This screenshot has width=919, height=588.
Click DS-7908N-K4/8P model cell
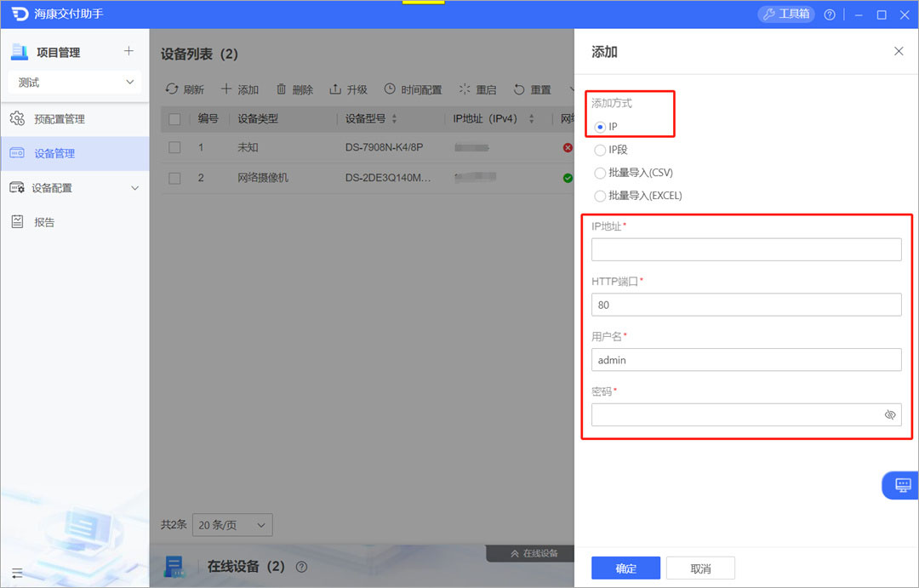click(384, 147)
